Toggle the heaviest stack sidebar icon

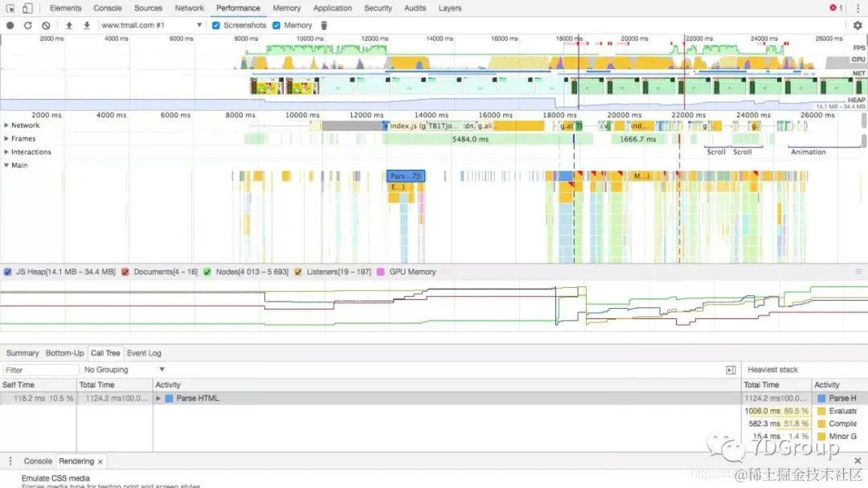pos(731,370)
